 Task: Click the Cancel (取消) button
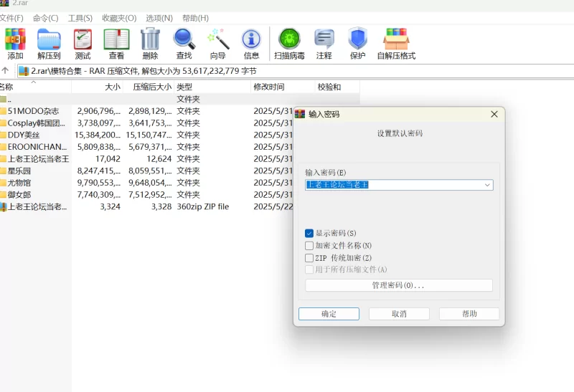click(x=399, y=314)
